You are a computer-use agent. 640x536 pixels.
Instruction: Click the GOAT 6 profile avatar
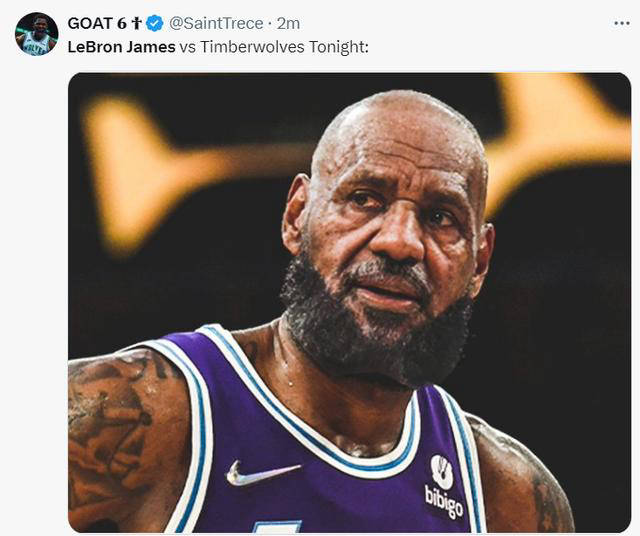(36, 34)
